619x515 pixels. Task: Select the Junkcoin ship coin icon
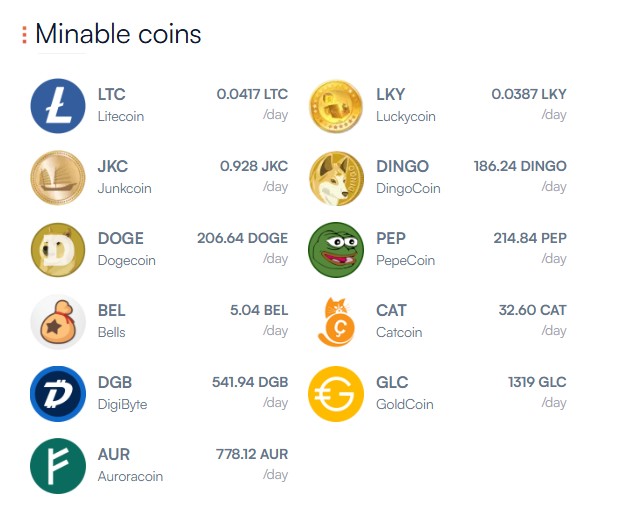click(58, 178)
